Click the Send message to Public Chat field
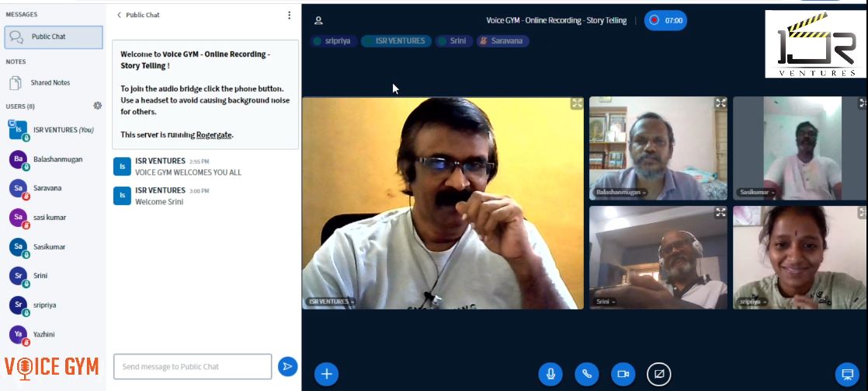The height and width of the screenshot is (391, 868). click(x=192, y=366)
